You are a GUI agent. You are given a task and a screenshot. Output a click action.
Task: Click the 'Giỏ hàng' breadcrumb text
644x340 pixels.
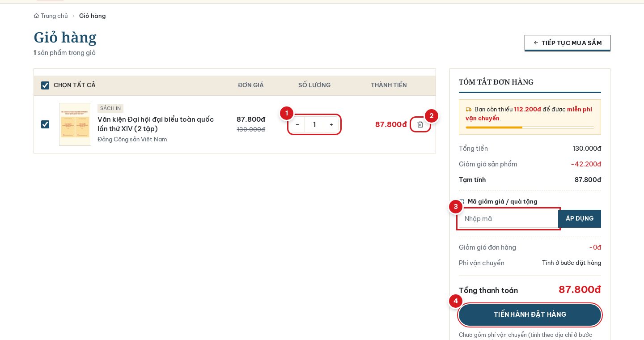[x=93, y=16]
